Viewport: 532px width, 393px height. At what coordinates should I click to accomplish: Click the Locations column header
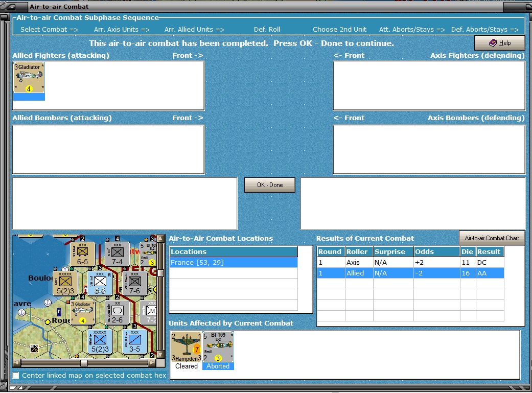[234, 251]
